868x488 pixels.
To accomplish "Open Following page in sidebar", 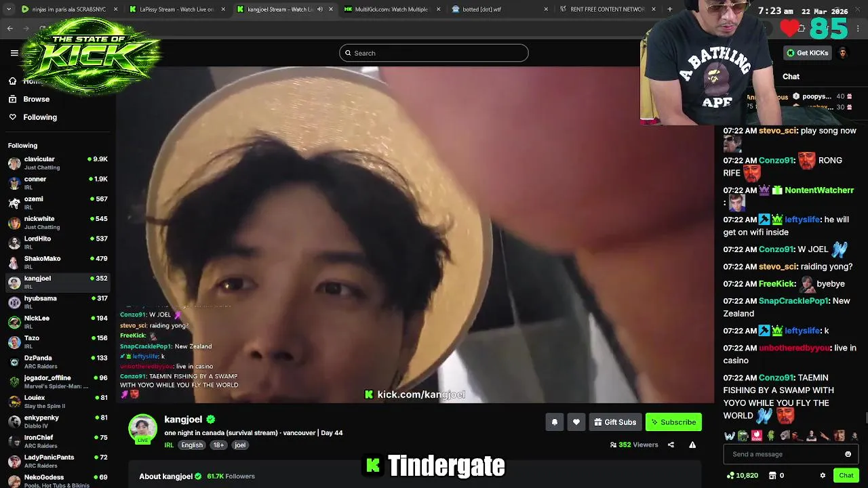I will pyautogui.click(x=39, y=117).
